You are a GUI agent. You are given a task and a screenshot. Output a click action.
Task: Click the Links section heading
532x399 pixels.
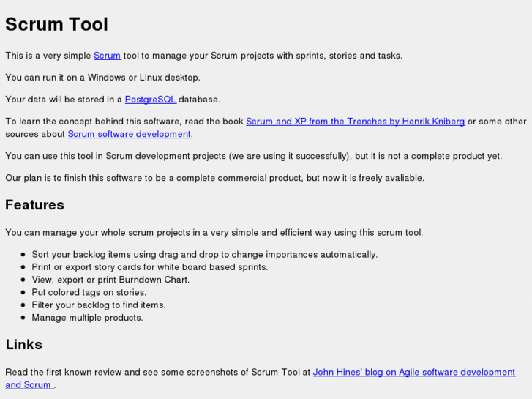pyautogui.click(x=24, y=344)
